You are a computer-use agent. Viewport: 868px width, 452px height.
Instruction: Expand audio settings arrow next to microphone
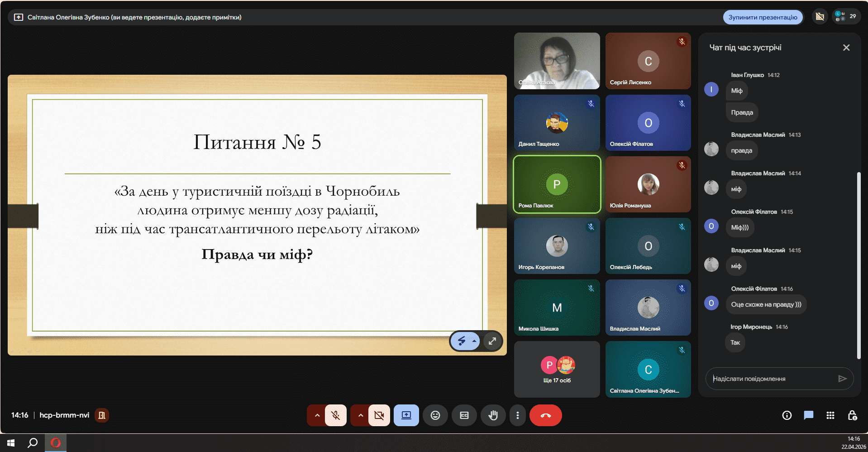pos(317,415)
